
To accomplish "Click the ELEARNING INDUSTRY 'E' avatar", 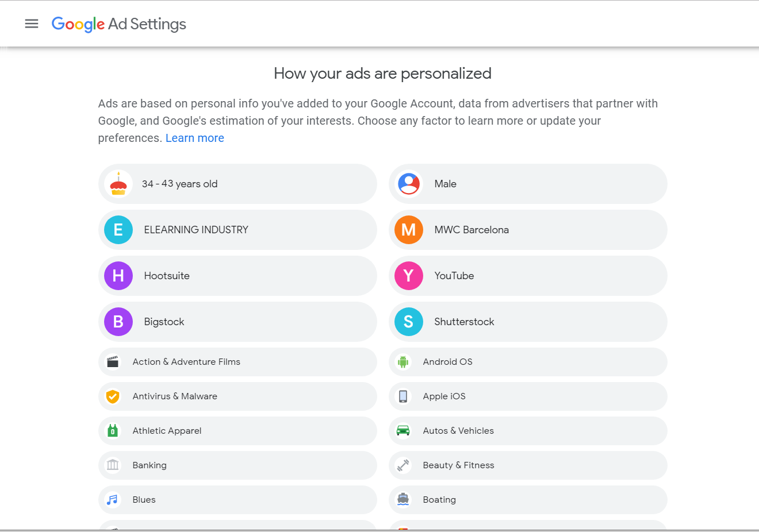I will [x=118, y=230].
